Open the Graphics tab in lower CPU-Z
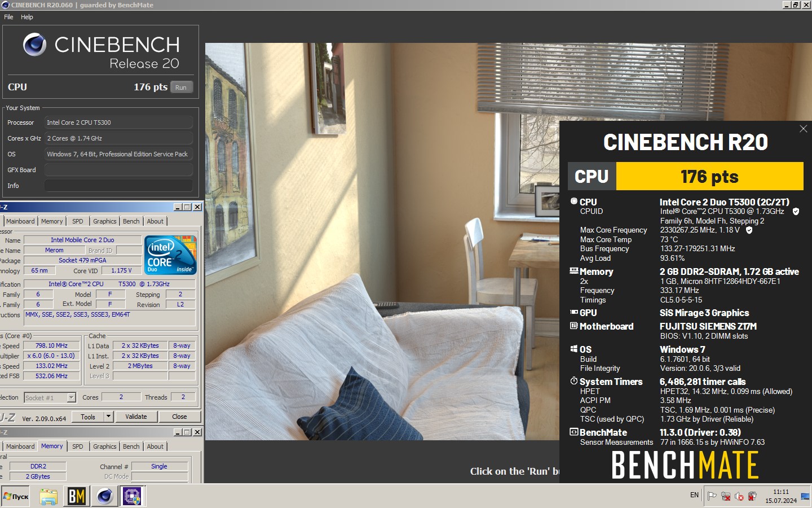This screenshot has height=508, width=812. coord(105,446)
